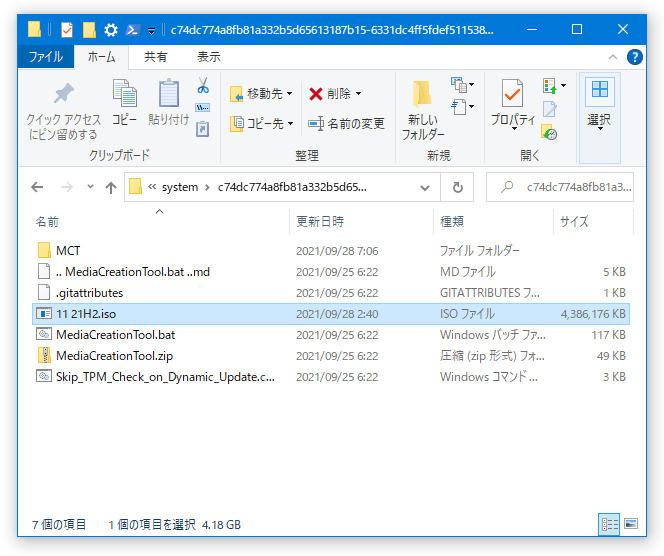This screenshot has height=556, width=664.
Task: Click the PowerShell icon in title bar
Action: 133,30
